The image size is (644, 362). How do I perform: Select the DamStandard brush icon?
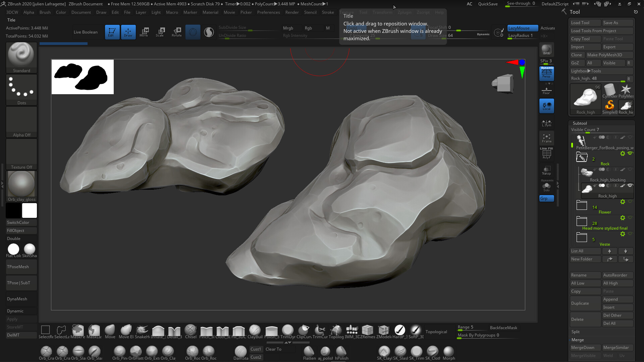[240, 353]
